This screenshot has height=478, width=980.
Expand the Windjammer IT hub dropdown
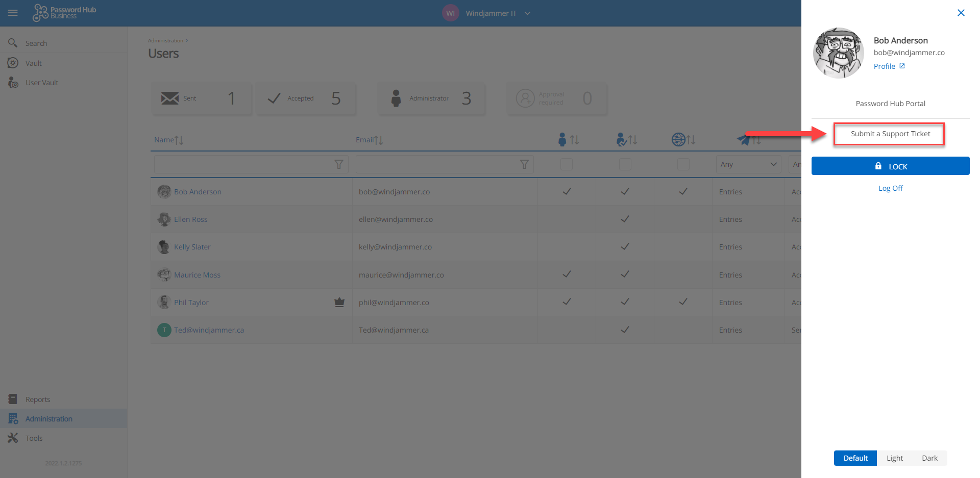point(527,13)
